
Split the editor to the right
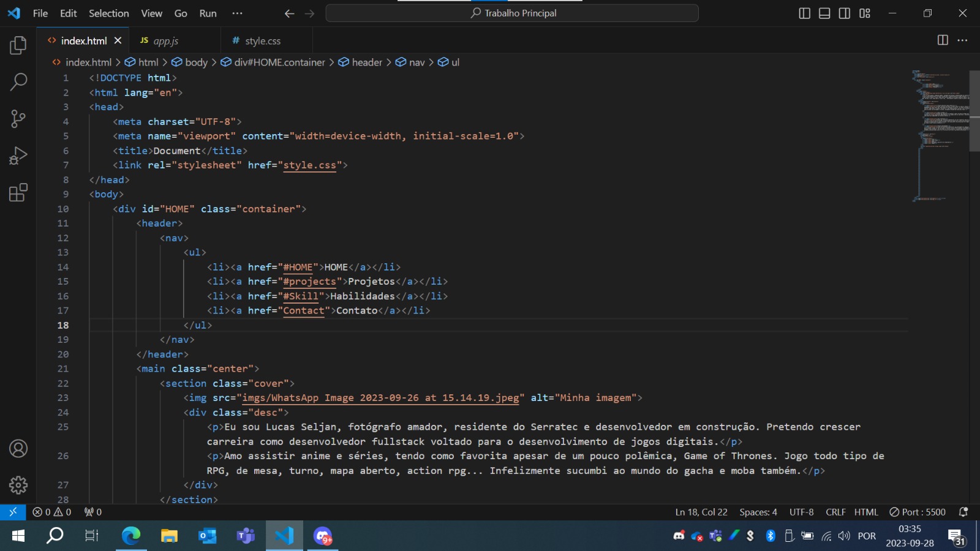943,40
